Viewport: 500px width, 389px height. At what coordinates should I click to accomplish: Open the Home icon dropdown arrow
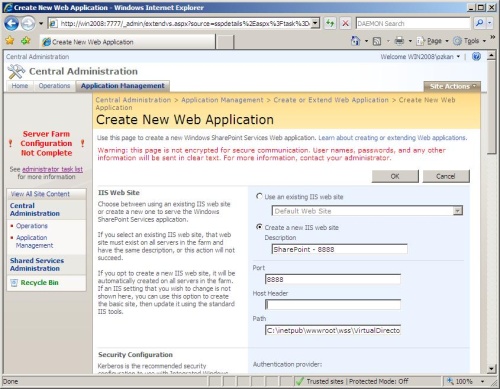click(x=366, y=41)
